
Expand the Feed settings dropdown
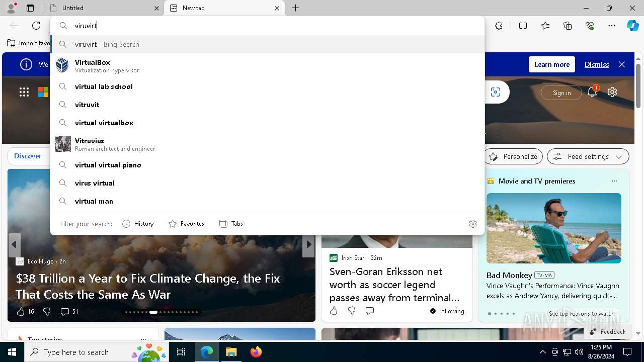(x=588, y=156)
